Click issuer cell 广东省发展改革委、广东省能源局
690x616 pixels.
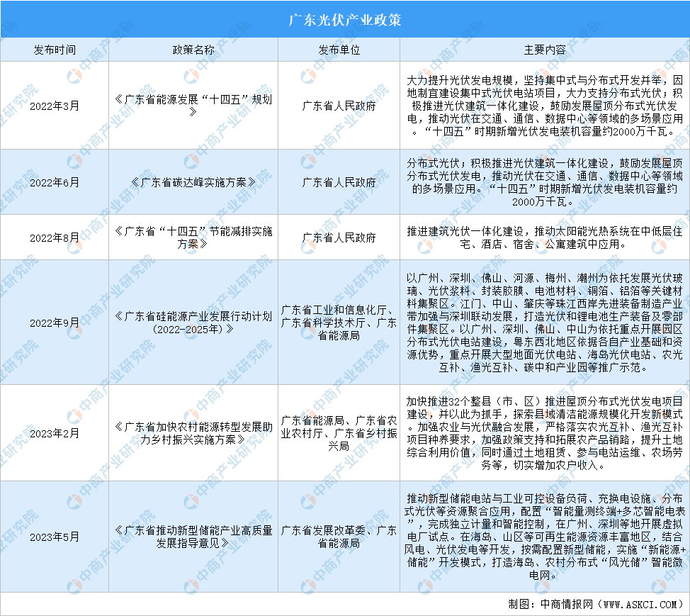tap(339, 537)
